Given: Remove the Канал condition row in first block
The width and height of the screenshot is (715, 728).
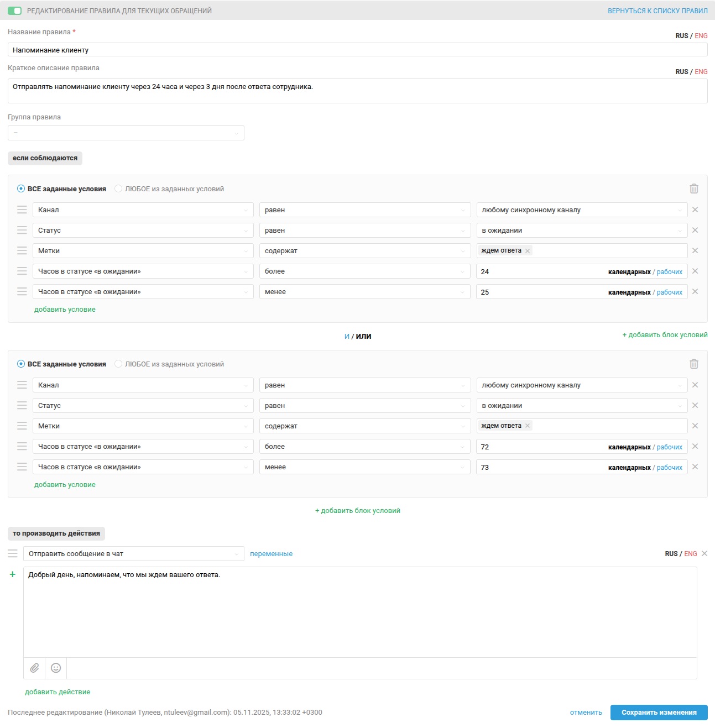Looking at the screenshot, I should tap(695, 210).
